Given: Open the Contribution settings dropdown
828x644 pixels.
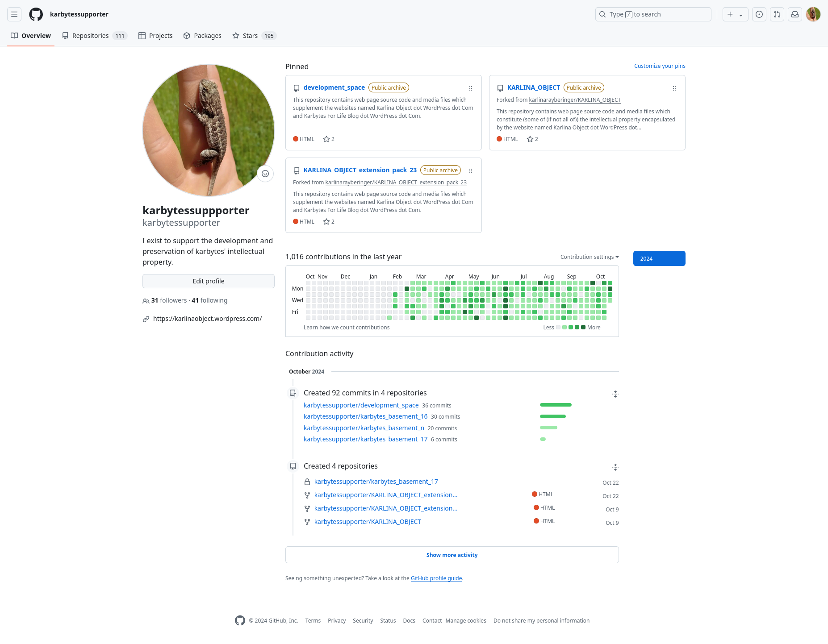Looking at the screenshot, I should click(x=590, y=257).
